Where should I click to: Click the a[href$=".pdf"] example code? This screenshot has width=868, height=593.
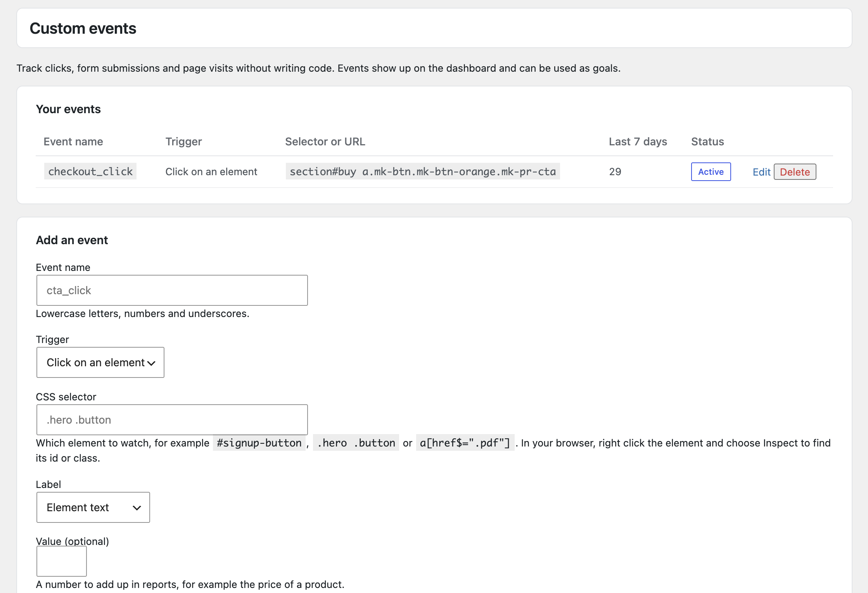pyautogui.click(x=465, y=443)
